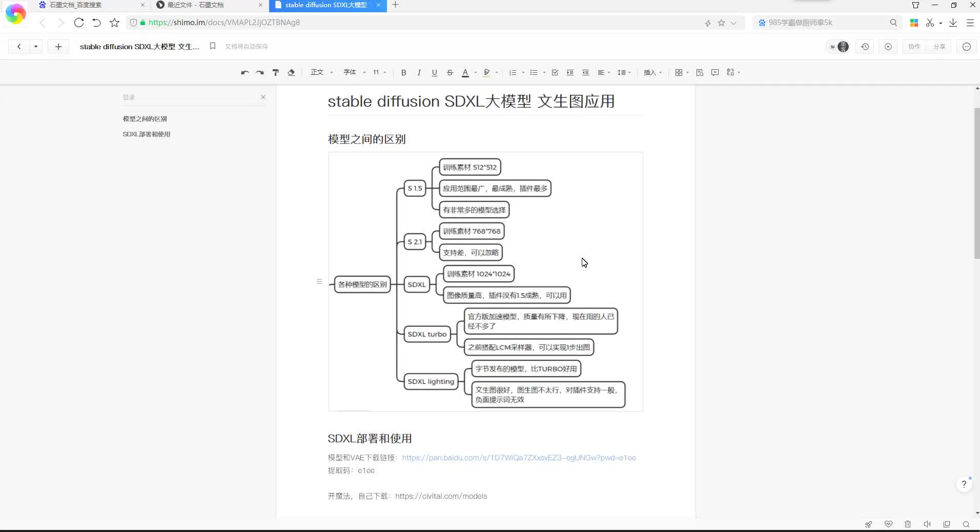Close the 目录 outline panel
This screenshot has height=532, width=980.
(263, 97)
